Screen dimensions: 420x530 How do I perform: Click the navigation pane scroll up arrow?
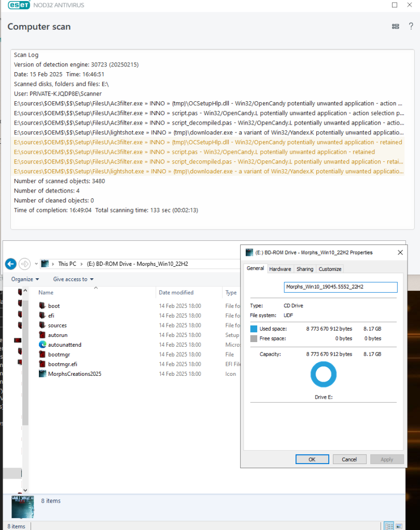25,291
